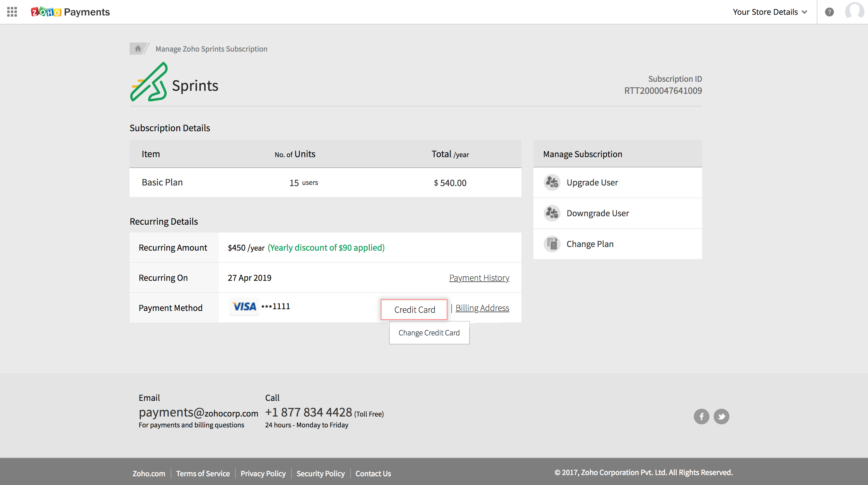
Task: Go to home via breadcrumb icon
Action: click(138, 49)
